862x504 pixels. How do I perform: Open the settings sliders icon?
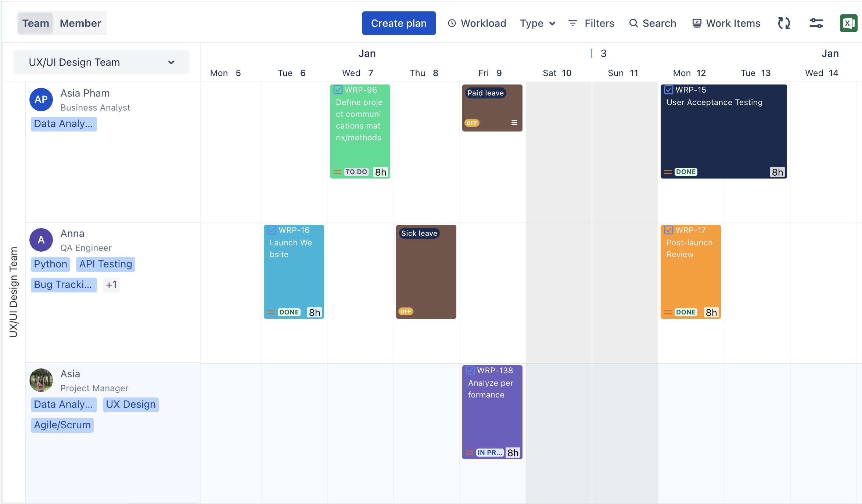click(816, 23)
